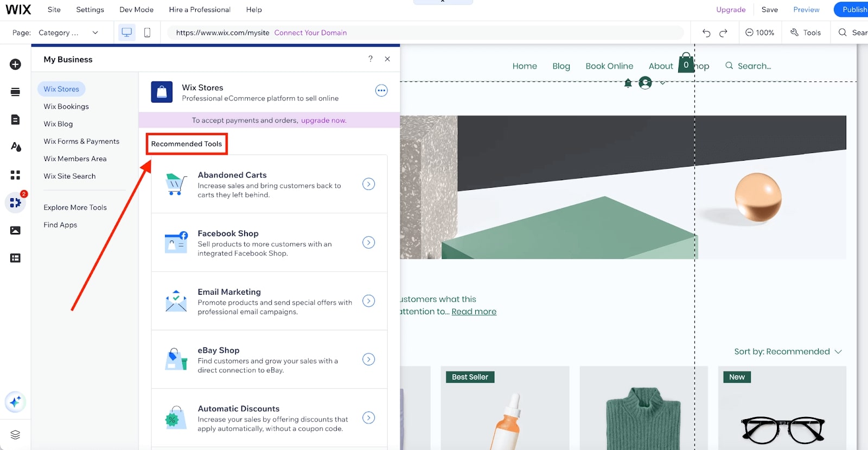
Task: Open the Sections panel icon in sidebar
Action: tap(15, 92)
